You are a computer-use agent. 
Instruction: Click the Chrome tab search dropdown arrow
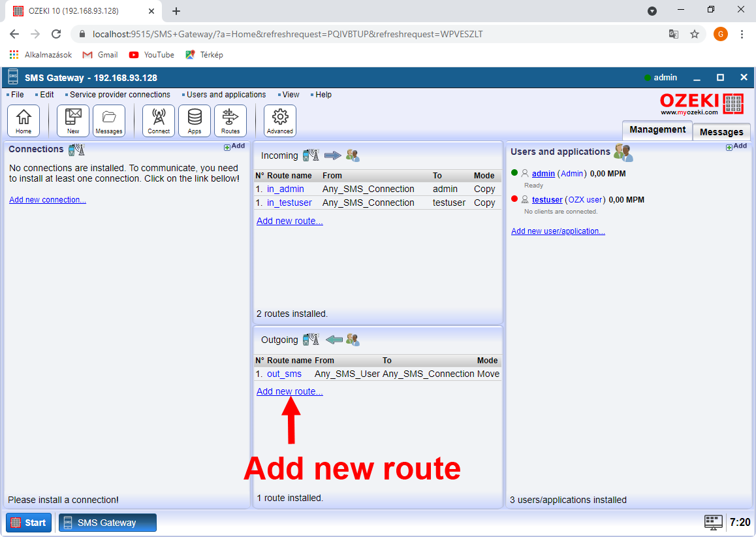tap(652, 11)
